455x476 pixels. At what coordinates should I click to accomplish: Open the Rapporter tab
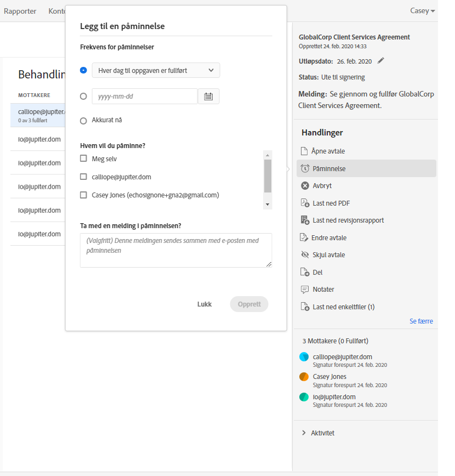click(x=20, y=11)
